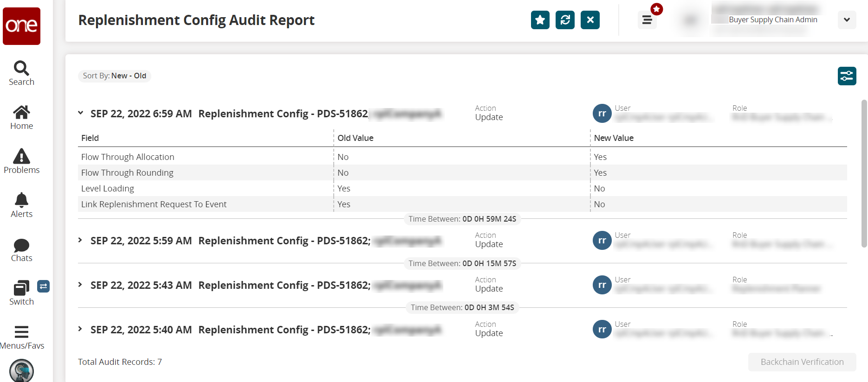Click the Backchain Verification button
868x382 pixels.
point(802,362)
